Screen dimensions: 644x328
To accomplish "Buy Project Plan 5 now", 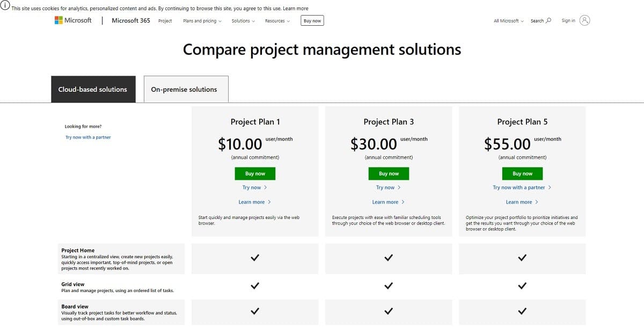I will [522, 173].
